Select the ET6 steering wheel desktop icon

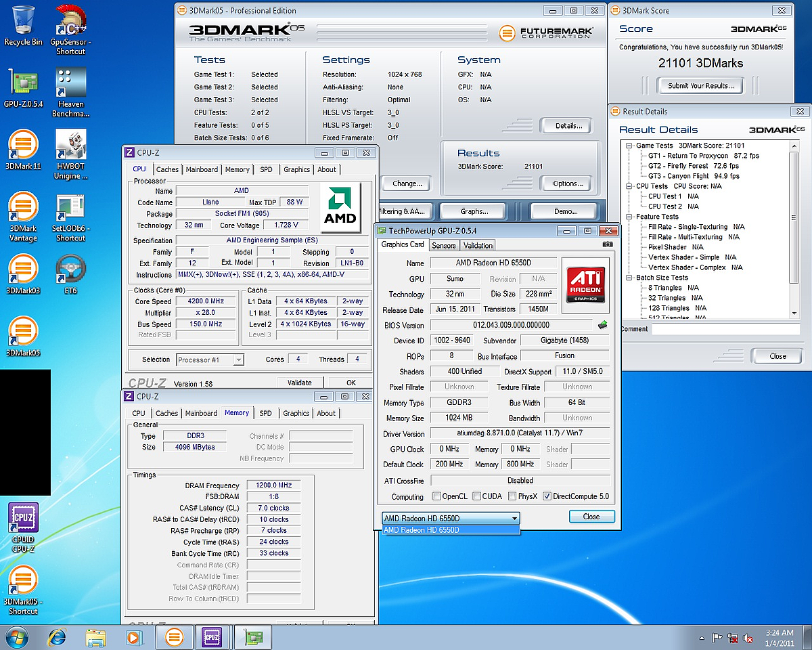pos(71,275)
